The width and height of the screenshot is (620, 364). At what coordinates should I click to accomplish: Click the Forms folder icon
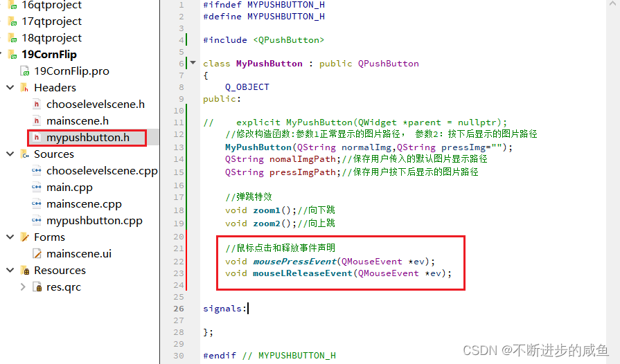tap(24, 237)
